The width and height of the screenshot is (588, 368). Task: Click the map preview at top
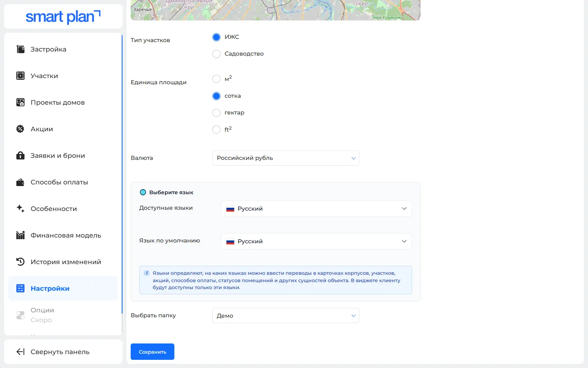click(276, 10)
